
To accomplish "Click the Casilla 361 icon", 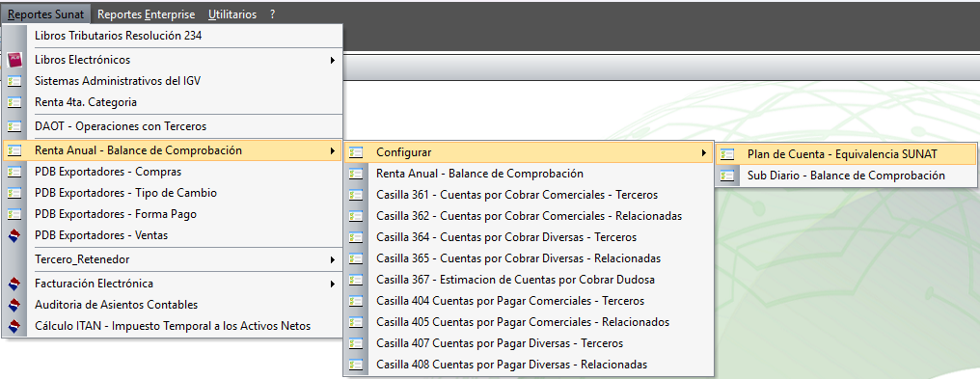I will click(356, 195).
